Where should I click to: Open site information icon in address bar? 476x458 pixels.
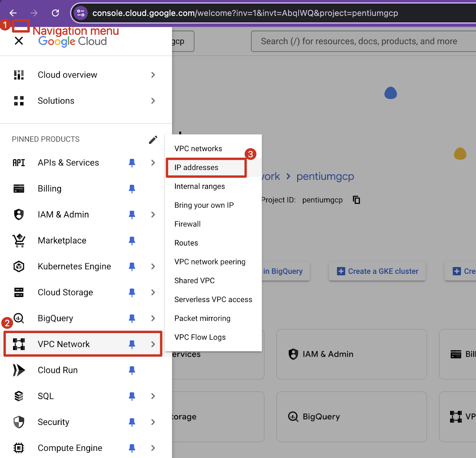pos(81,13)
